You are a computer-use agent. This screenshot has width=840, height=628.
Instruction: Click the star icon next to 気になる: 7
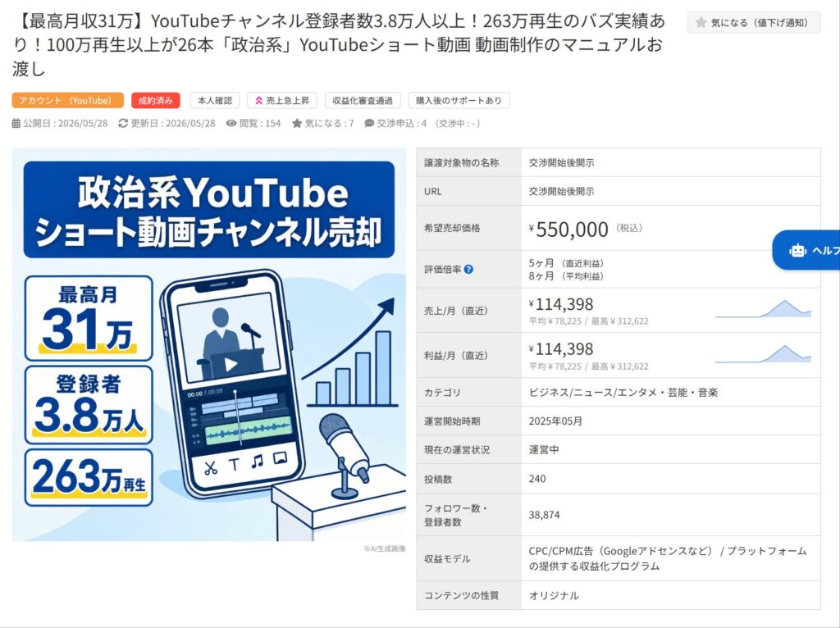pyautogui.click(x=297, y=123)
